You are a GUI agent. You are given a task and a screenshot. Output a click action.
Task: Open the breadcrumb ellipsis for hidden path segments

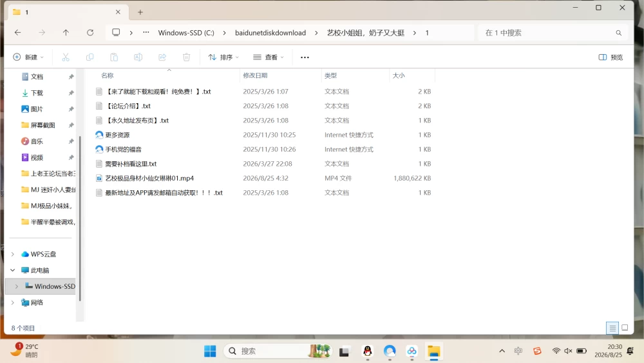click(x=146, y=32)
